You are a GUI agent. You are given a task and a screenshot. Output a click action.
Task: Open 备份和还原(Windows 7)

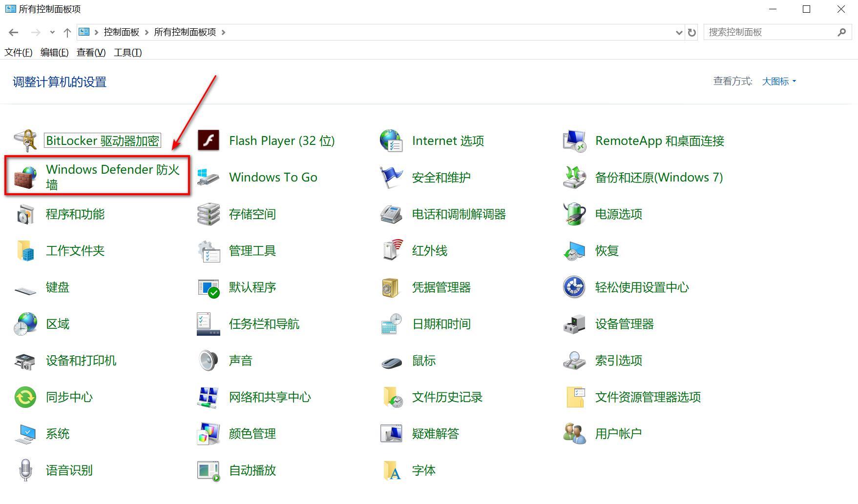coord(659,177)
